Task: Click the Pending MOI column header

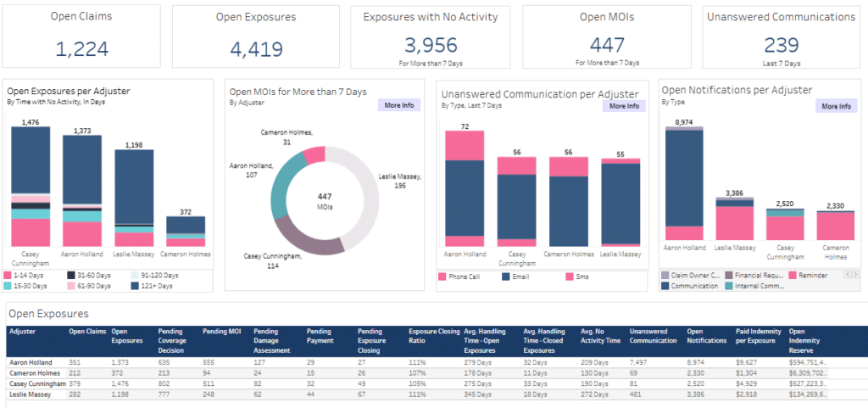Action: [x=221, y=332]
